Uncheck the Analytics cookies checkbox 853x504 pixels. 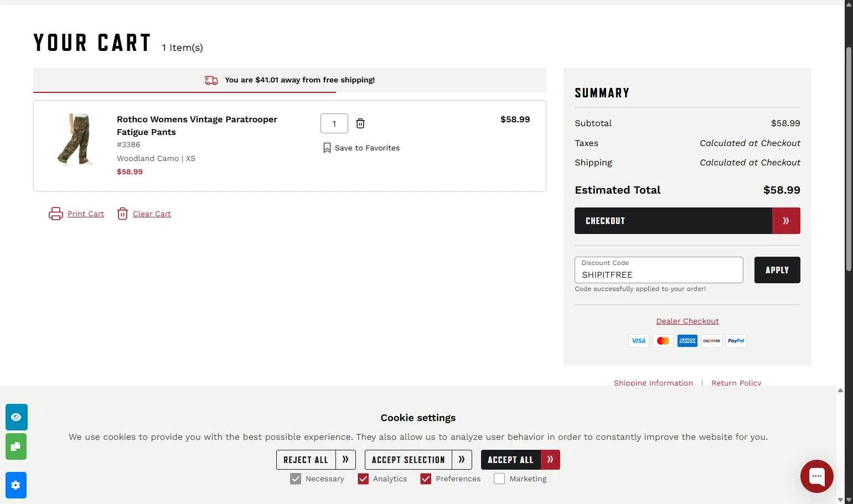pyautogui.click(x=363, y=479)
